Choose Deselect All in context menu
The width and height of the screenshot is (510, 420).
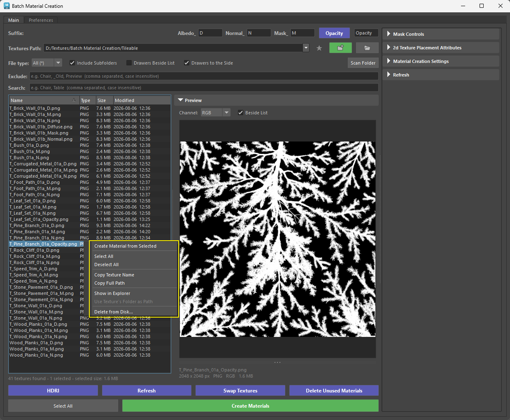pyautogui.click(x=134, y=265)
